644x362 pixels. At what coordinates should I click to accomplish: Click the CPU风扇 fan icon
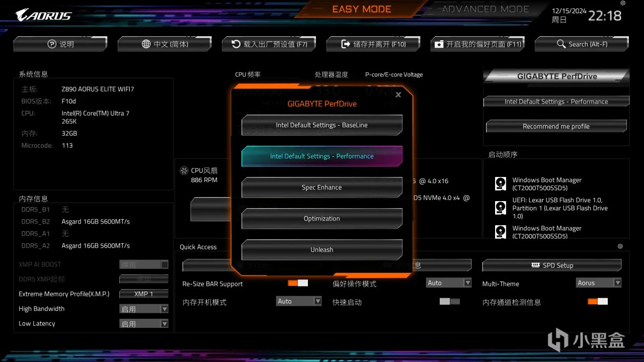pos(184,171)
